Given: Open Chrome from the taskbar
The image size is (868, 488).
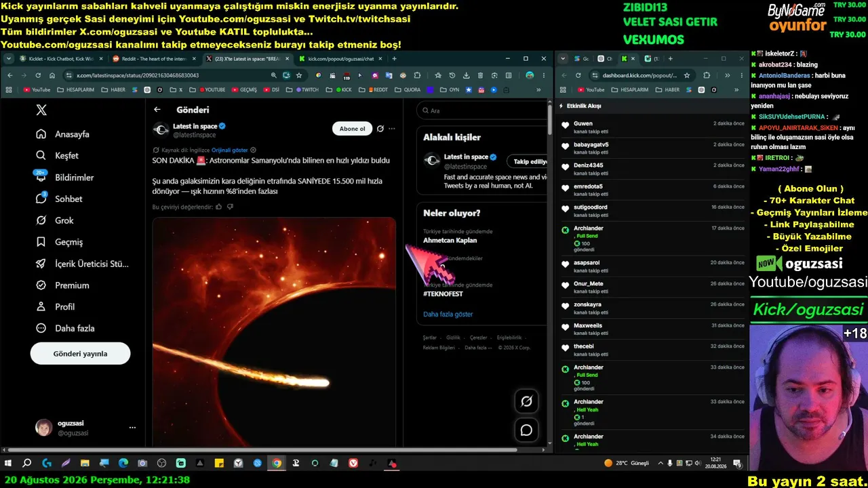Looking at the screenshot, I should click(x=277, y=464).
